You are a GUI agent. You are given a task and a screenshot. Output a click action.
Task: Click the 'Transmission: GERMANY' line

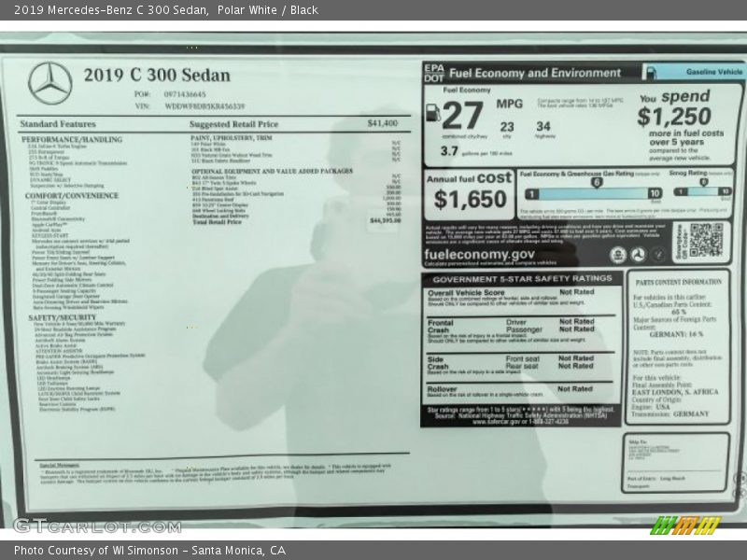click(669, 413)
